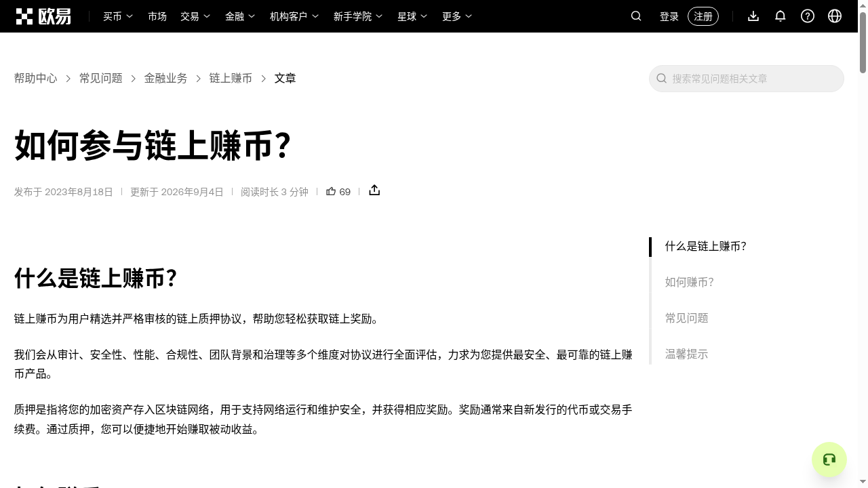Focus the 搜索常见问题相关文章 search field
The image size is (868, 488).
point(747,79)
